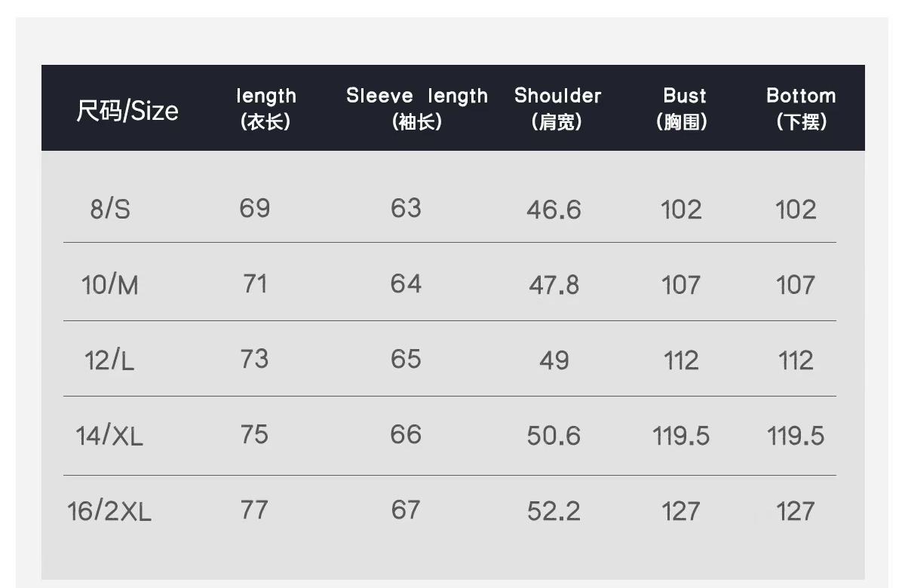
Task: Click shoulder value 46.6 for size S
Action: 554,210
